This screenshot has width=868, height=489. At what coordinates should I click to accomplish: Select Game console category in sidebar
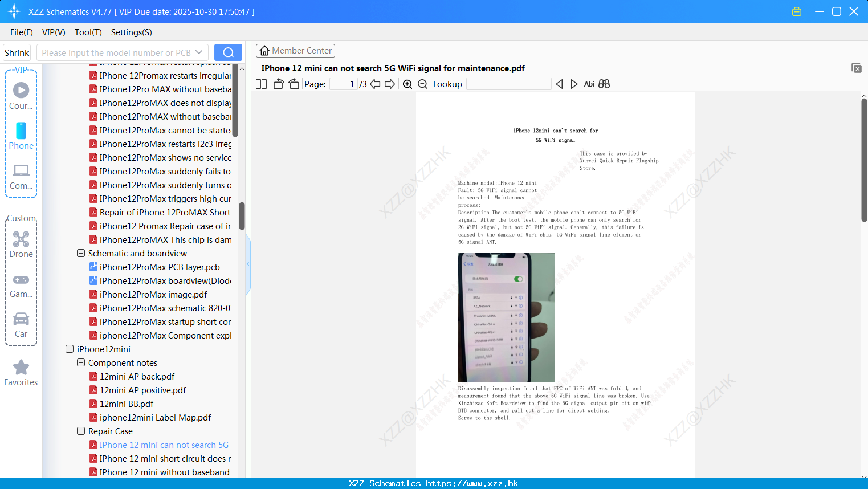21,285
